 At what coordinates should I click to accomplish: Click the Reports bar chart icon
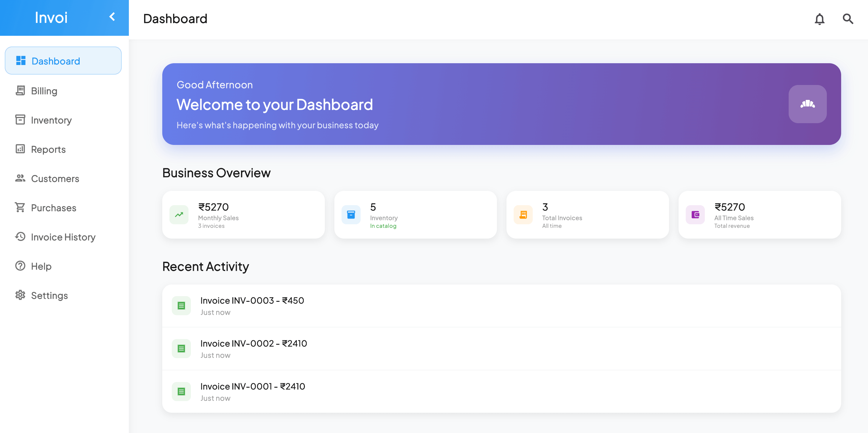(x=20, y=149)
